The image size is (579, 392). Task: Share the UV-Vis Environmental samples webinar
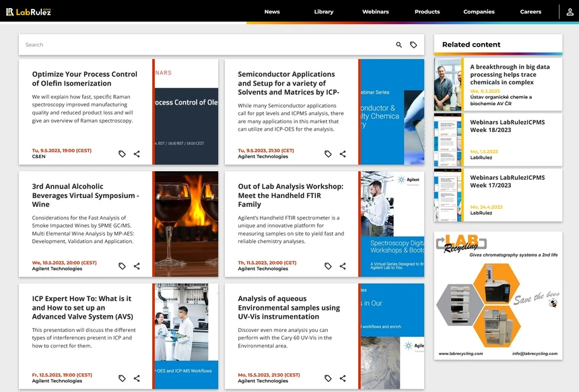coord(343,379)
